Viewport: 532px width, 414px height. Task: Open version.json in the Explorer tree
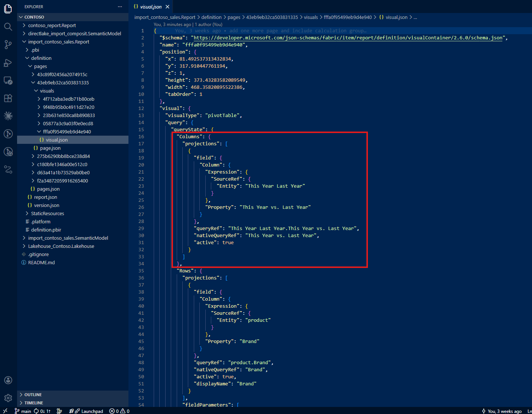coord(72,205)
